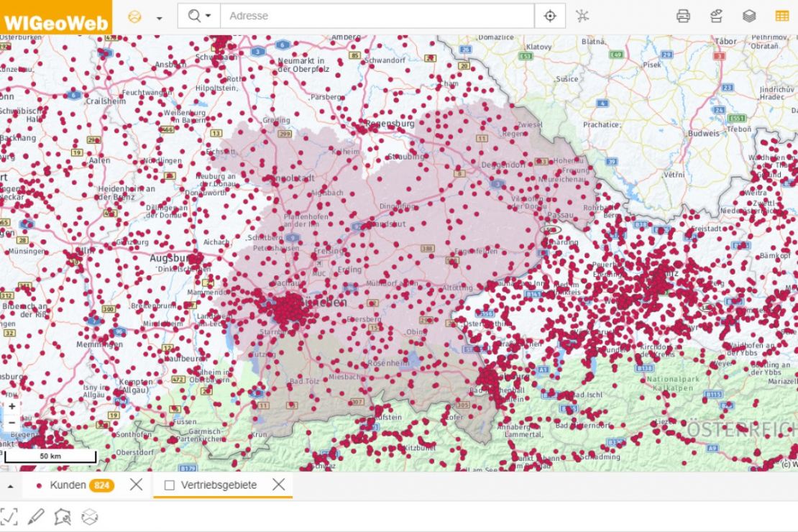The image size is (798, 532).
Task: Tick the Vertriebsgebiete checkbox
Action: click(x=170, y=485)
